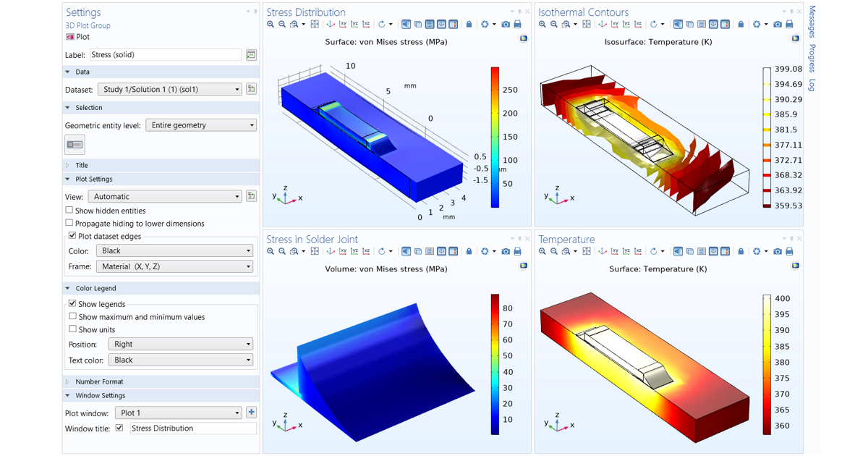
Task: Lock the view in Stress Distribution toolbar
Action: click(x=469, y=25)
